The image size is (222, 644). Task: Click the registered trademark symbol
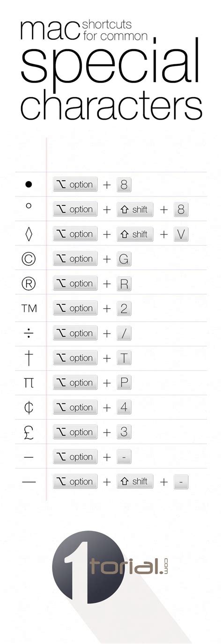pyautogui.click(x=29, y=284)
